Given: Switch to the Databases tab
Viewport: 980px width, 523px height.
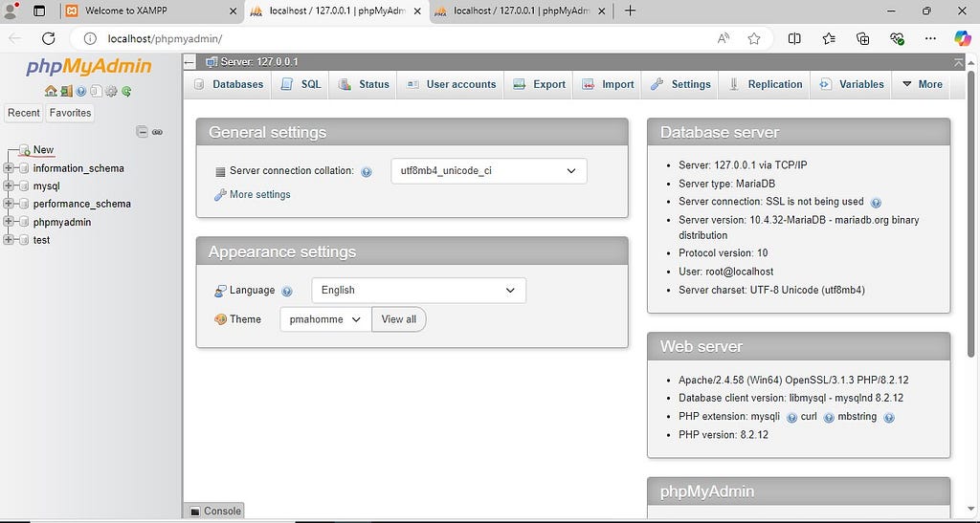Looking at the screenshot, I should 229,84.
